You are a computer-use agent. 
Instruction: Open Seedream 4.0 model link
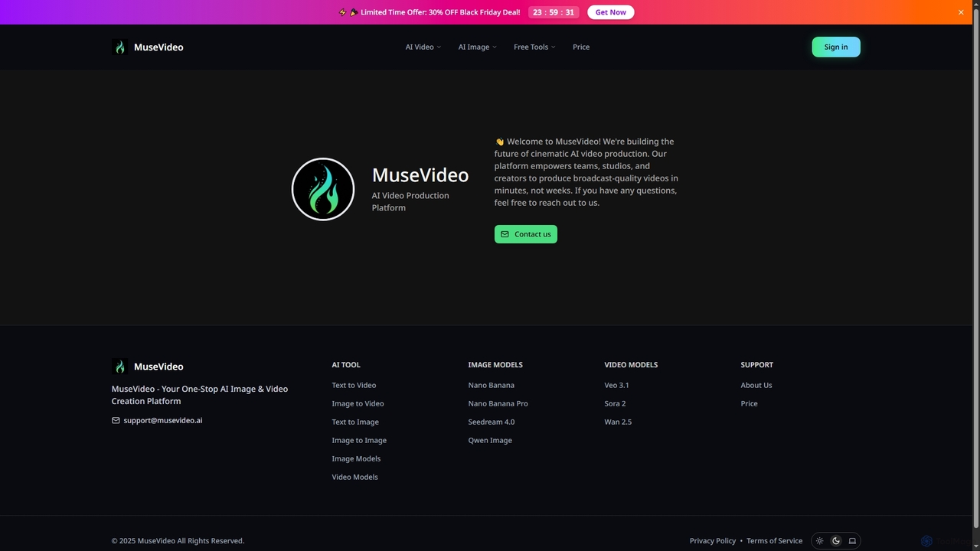[x=492, y=422]
